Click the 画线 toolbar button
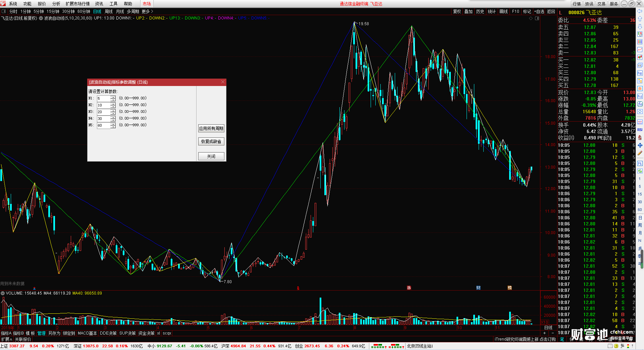Viewport: 644px width, 350px height. (x=503, y=11)
